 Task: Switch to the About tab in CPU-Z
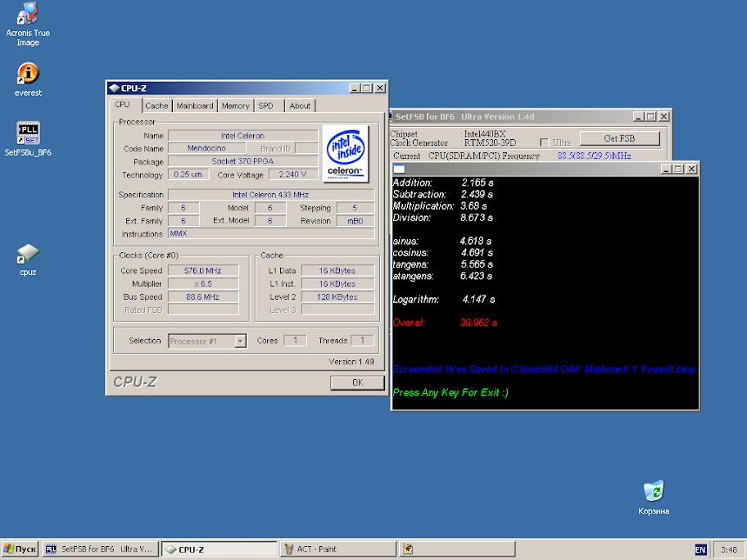tap(300, 106)
